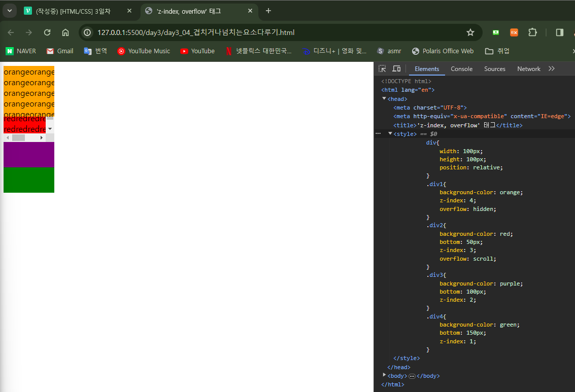The height and width of the screenshot is (392, 575).
Task: Open the Gmail bookmark
Action: pos(60,51)
